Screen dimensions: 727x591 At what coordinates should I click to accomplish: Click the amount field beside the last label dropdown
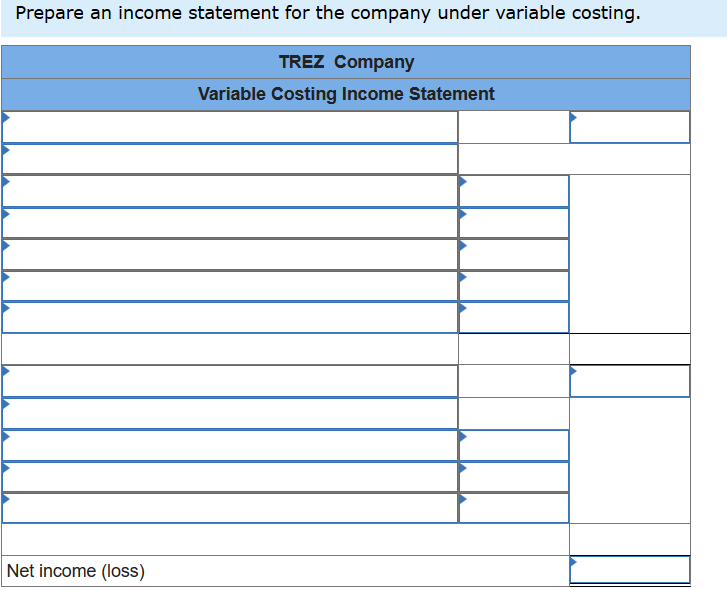(x=514, y=508)
